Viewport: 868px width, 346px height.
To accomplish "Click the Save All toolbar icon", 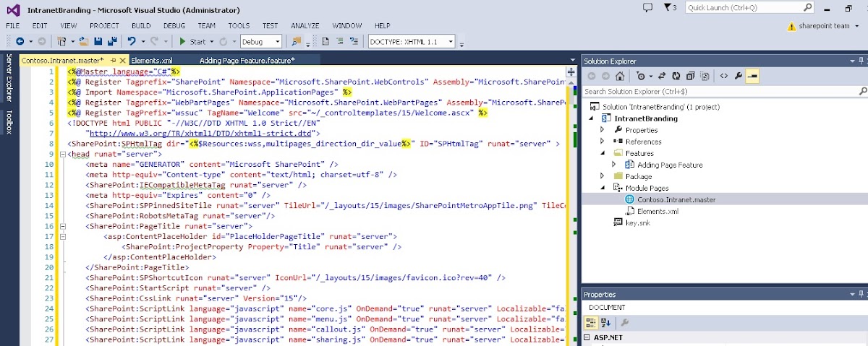I will tap(111, 41).
